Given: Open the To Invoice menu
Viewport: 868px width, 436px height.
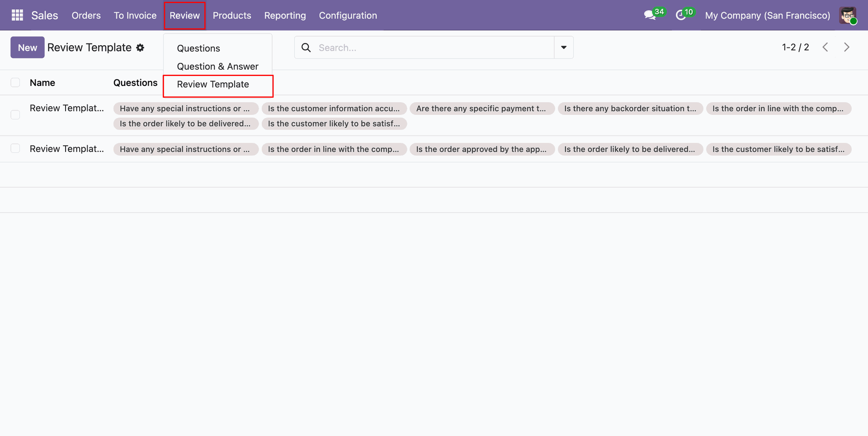Looking at the screenshot, I should point(135,15).
